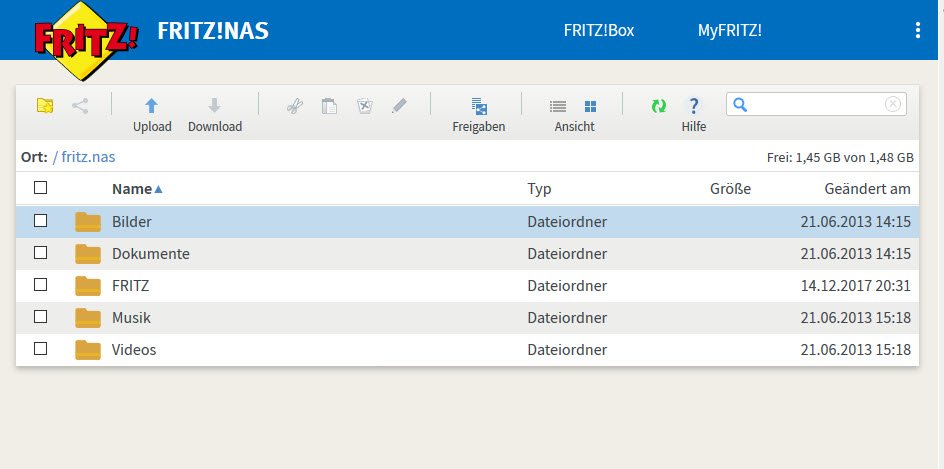Open the Musik folder link
This screenshot has width=944, height=469.
(131, 317)
